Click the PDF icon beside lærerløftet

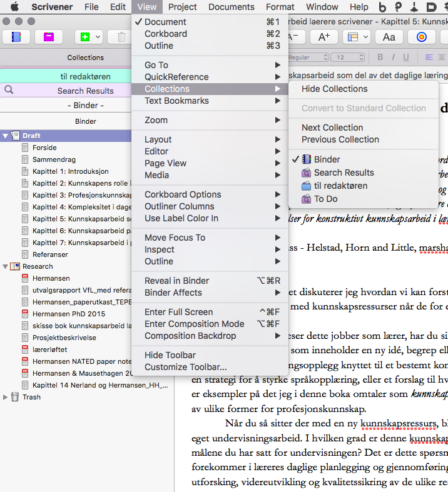(25, 349)
